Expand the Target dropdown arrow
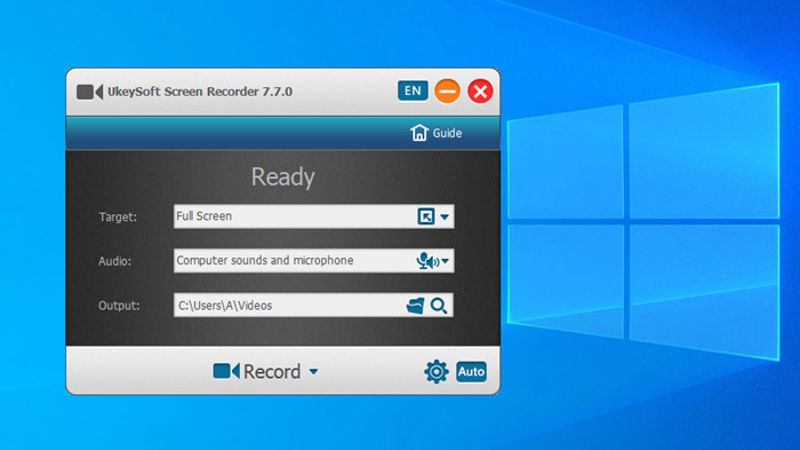The height and width of the screenshot is (450, 800). pyautogui.click(x=445, y=217)
